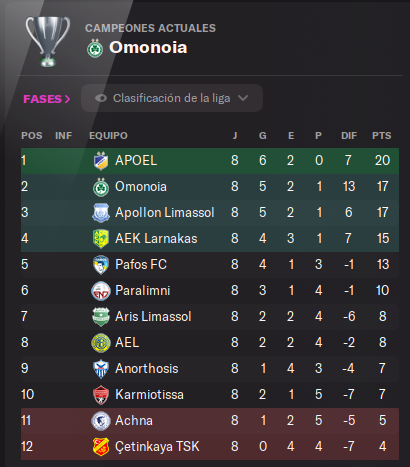Click the Omonoia crest in the standings row
Image resolution: width=410 pixels, height=467 pixels.
coord(101,187)
